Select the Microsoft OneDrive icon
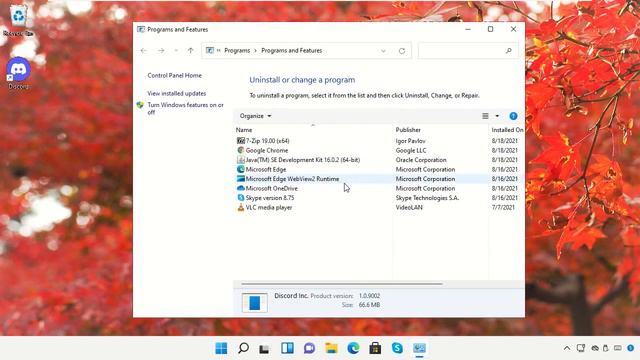The image size is (640, 360). tap(241, 188)
